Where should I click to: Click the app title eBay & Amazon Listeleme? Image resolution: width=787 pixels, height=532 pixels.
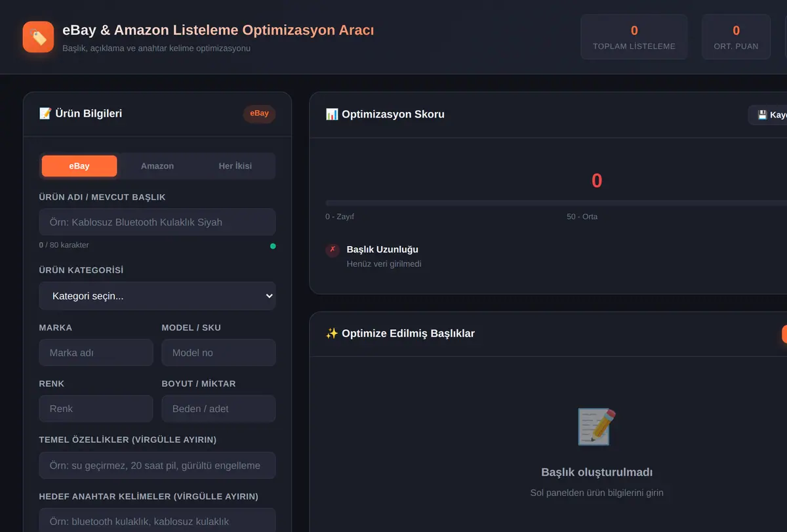point(218,30)
